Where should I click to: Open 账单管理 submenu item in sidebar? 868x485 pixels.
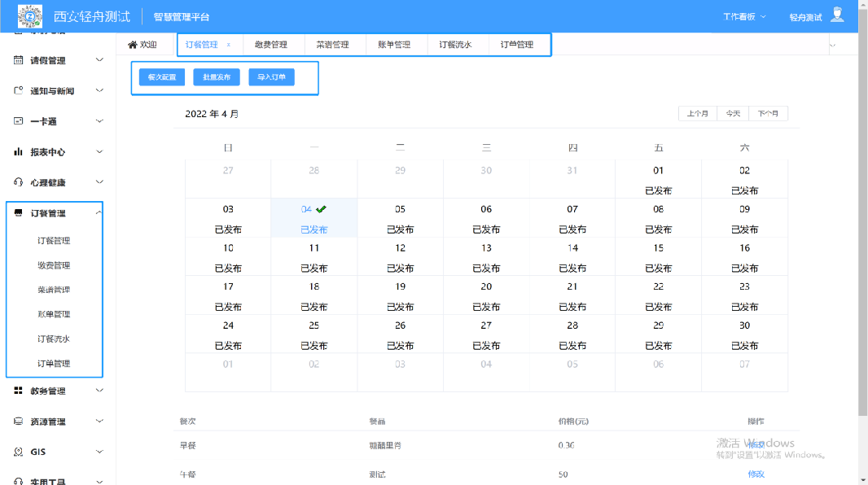click(x=54, y=314)
